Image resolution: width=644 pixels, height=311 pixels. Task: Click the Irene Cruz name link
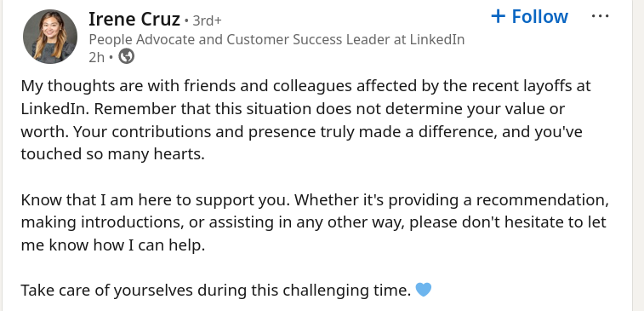coord(134,19)
